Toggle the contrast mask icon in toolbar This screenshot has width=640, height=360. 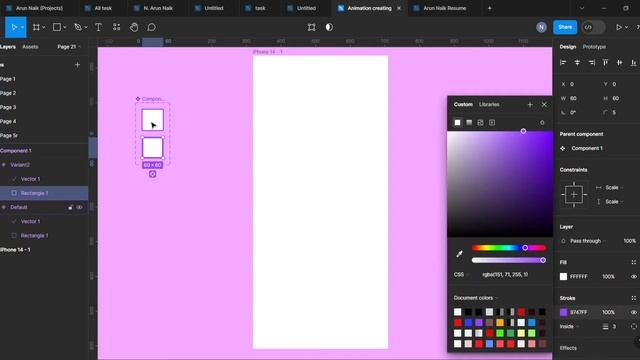(x=329, y=27)
